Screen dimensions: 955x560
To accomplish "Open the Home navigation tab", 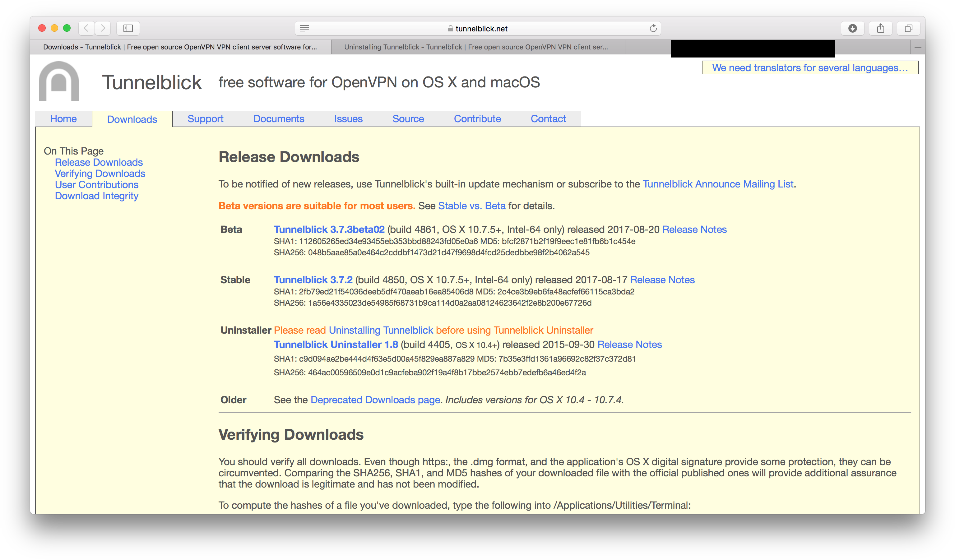I will [x=63, y=118].
